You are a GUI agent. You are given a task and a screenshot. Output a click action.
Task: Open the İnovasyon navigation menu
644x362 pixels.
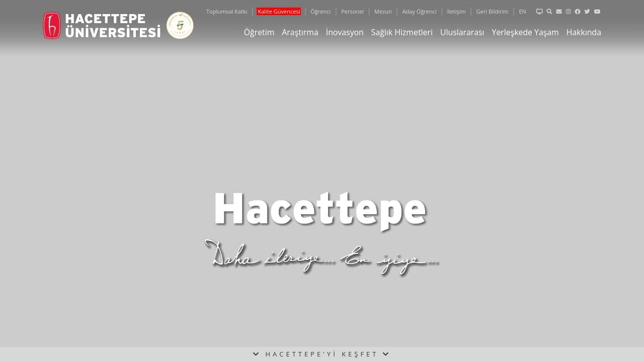point(345,32)
